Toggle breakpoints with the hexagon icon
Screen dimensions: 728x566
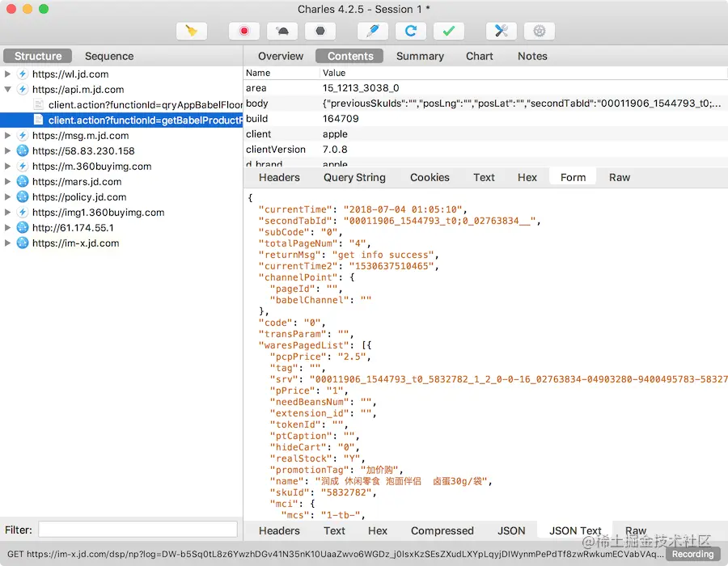point(320,31)
